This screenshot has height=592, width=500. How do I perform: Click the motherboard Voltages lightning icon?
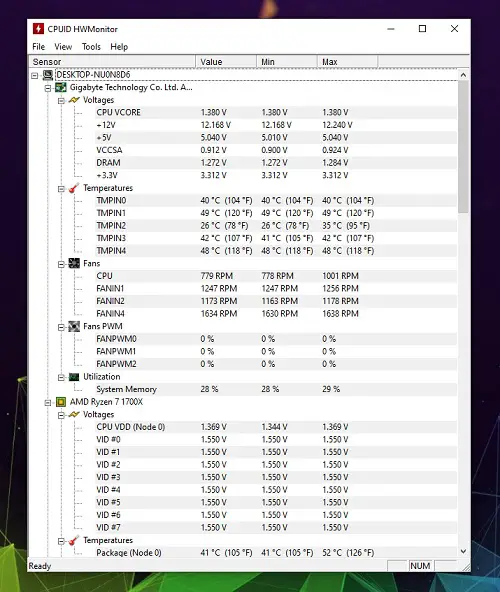tap(74, 100)
